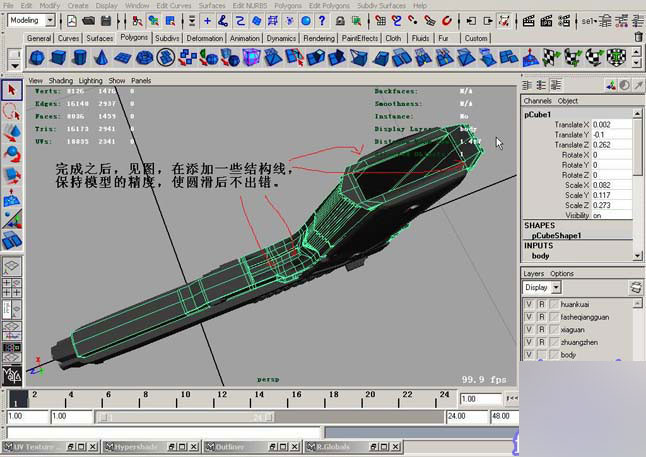This screenshot has width=646, height=457.
Task: Click the Translate X value field
Action: [x=611, y=124]
